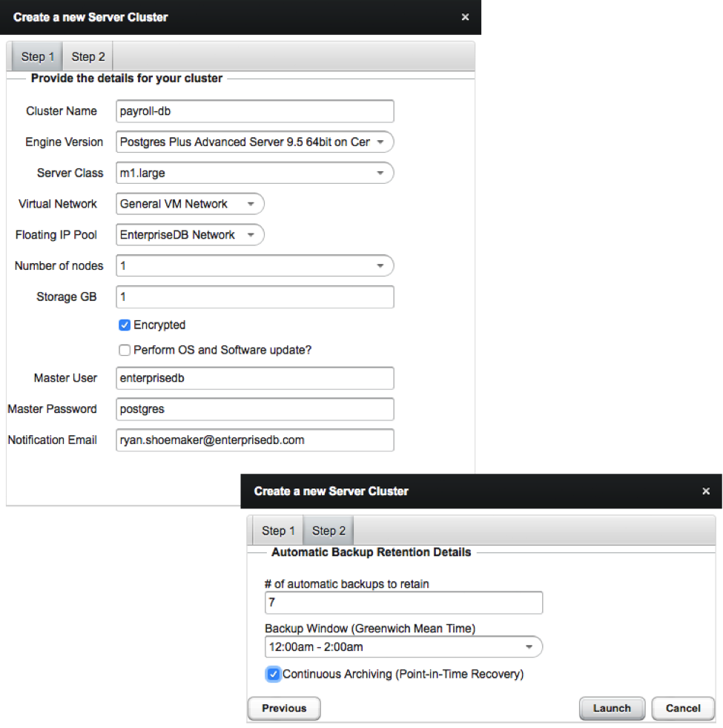Image resolution: width=723 pixels, height=728 pixels.
Task: Click the Cancel button
Action: coord(683,708)
